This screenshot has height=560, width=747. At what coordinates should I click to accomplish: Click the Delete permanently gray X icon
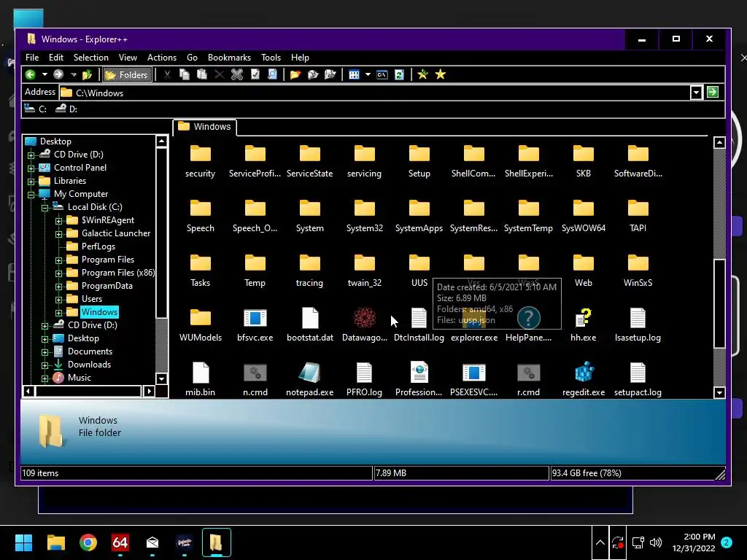(x=237, y=75)
